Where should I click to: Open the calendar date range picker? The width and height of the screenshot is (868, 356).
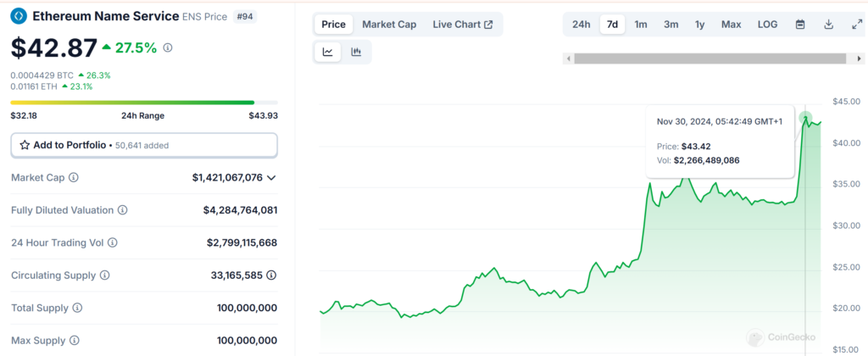coord(800,25)
